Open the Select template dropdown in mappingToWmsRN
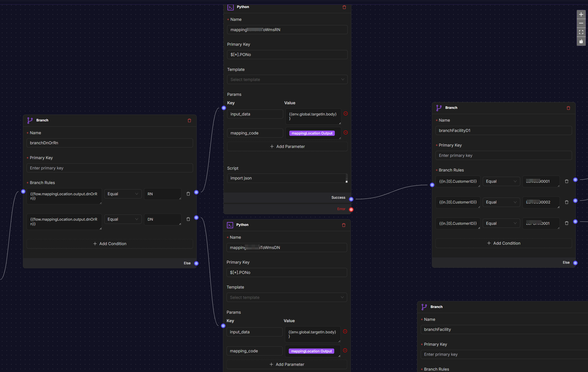 pos(287,79)
